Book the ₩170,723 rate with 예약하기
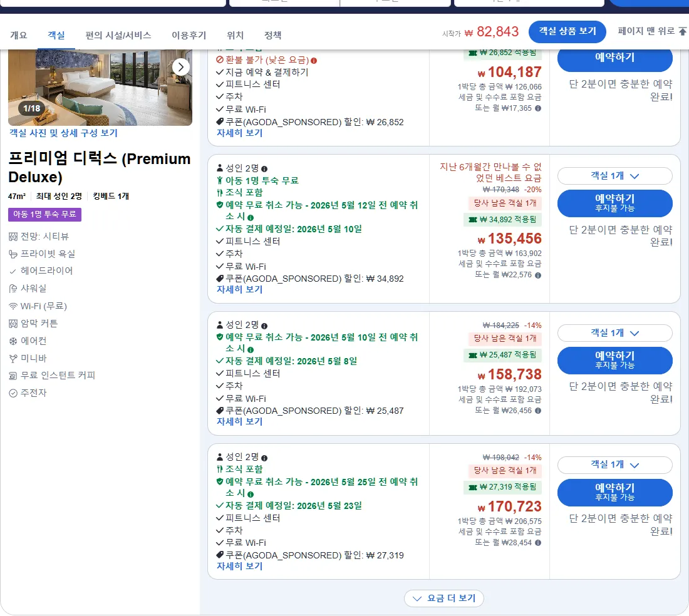The width and height of the screenshot is (689, 616). (x=614, y=493)
